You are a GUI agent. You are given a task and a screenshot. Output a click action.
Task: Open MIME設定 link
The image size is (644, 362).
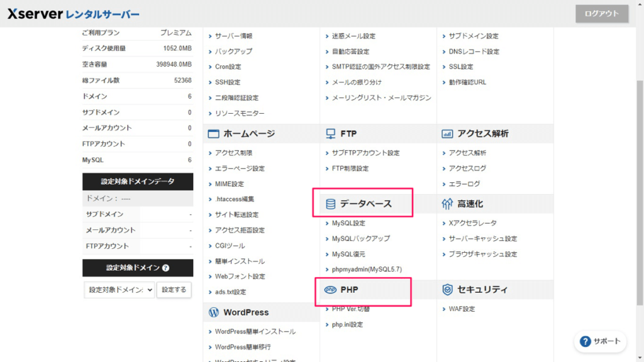tap(229, 184)
